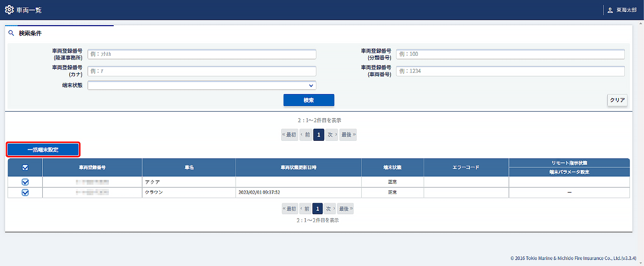Click the user profile icon for 東海太郎
The image size is (644, 266).
point(610,10)
